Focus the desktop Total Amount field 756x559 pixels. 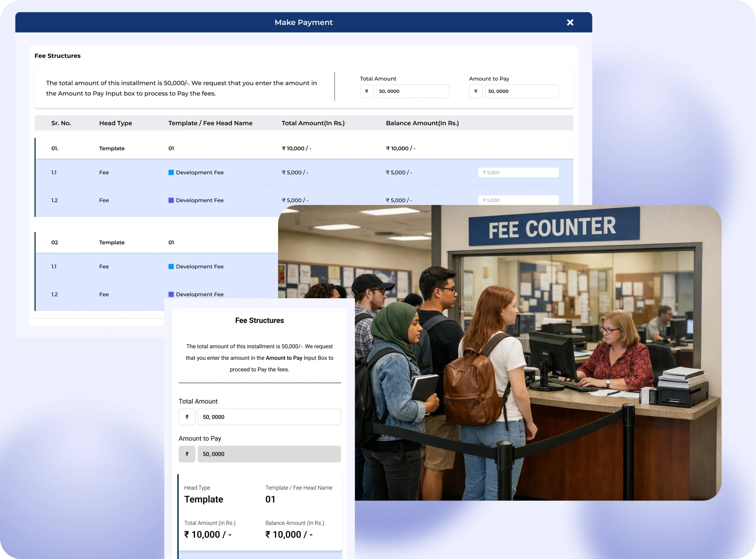pos(412,91)
